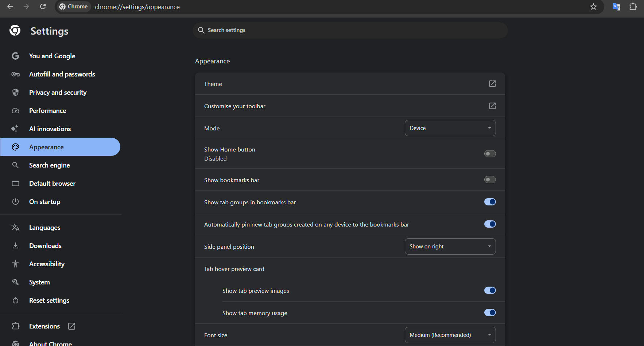644x346 pixels.
Task: Open the Extensions puzzle icon in the toolbar
Action: [x=633, y=7]
